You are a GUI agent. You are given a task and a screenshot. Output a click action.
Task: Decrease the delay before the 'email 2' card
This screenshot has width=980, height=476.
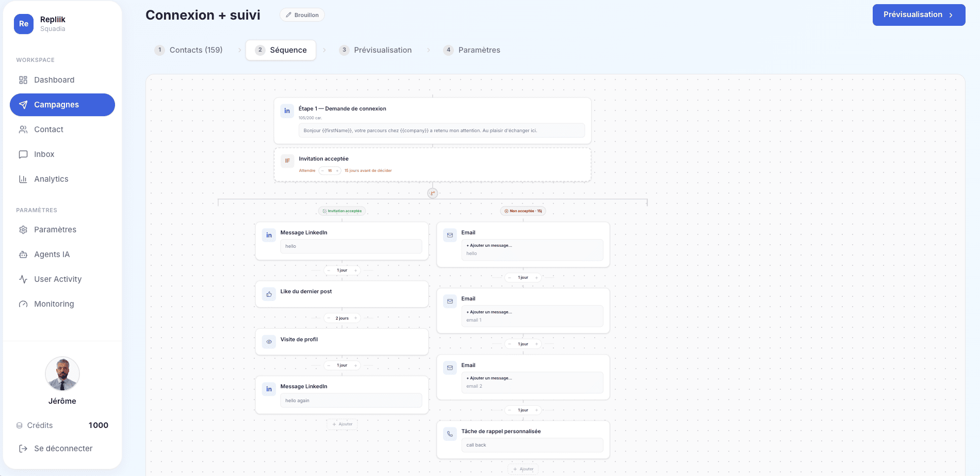point(510,344)
